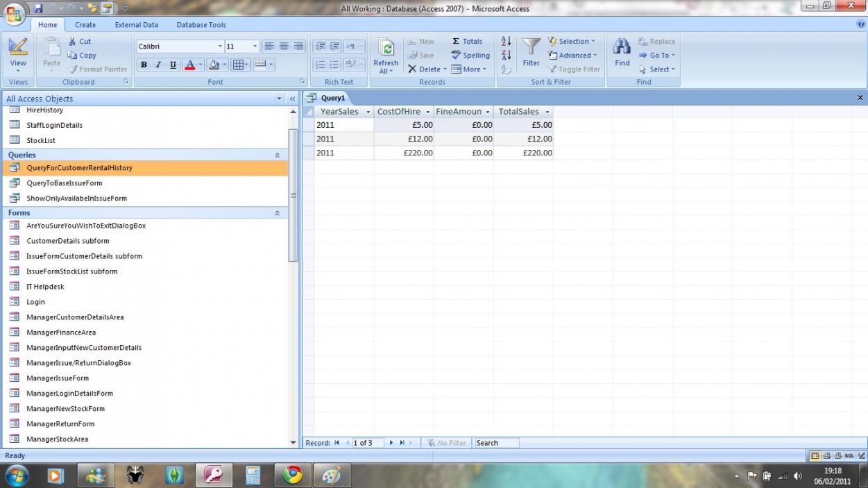Cut the selection with the scissors icon
This screenshot has height=488, width=868.
[80, 42]
